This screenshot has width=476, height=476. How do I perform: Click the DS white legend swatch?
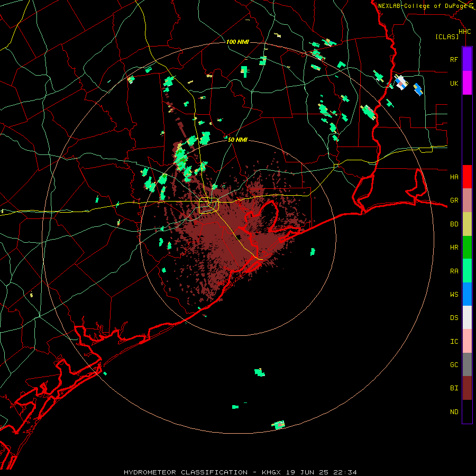tap(467, 317)
